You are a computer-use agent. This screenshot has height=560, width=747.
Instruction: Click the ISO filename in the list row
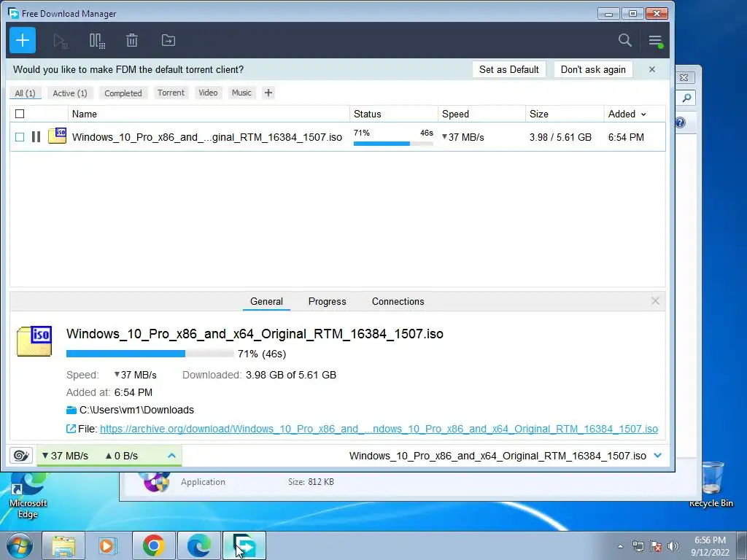click(206, 137)
